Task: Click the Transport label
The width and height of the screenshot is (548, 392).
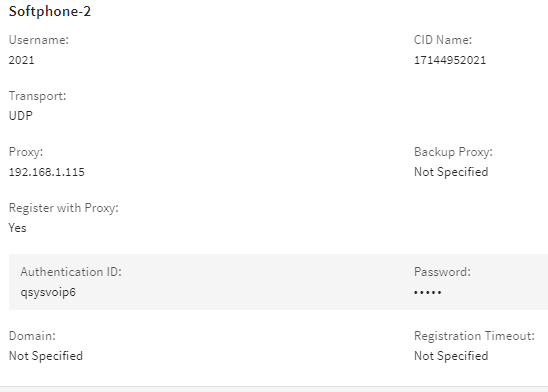Action: 37,96
